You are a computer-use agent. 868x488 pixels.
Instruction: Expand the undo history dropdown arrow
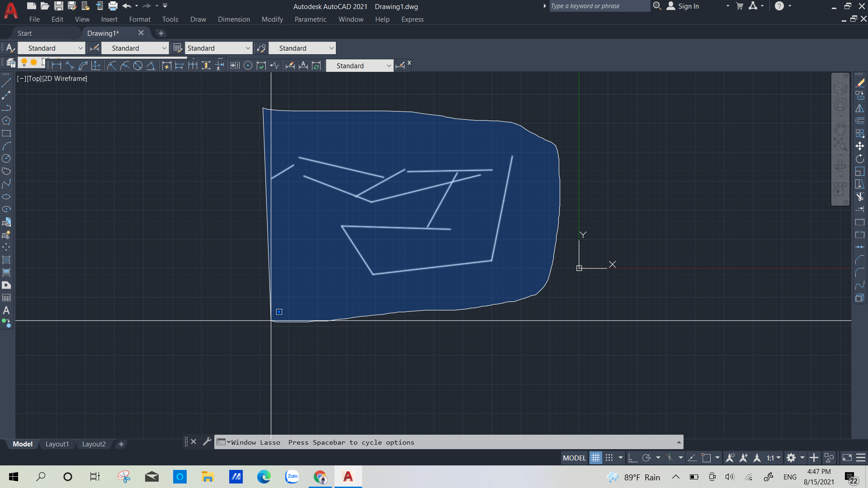tap(137, 6)
